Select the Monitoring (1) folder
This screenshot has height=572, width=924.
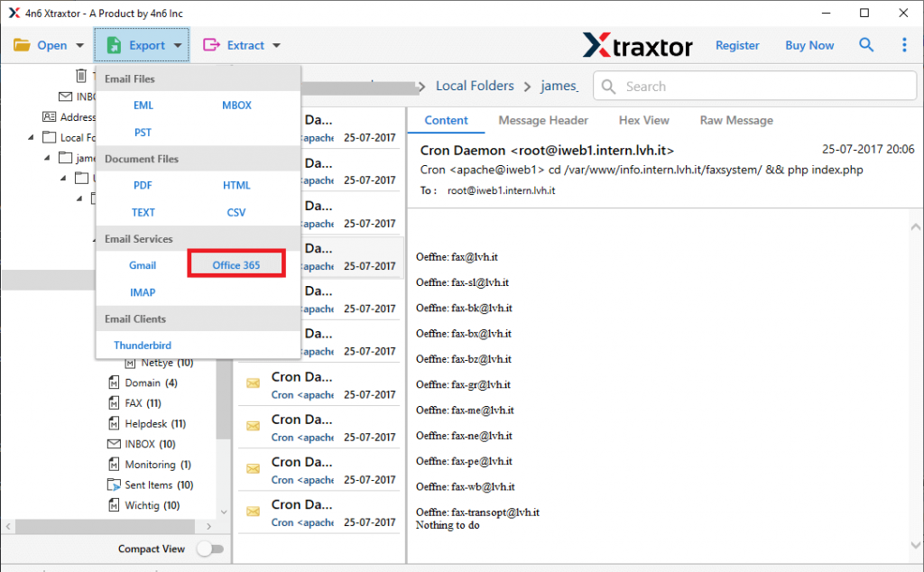[158, 465]
